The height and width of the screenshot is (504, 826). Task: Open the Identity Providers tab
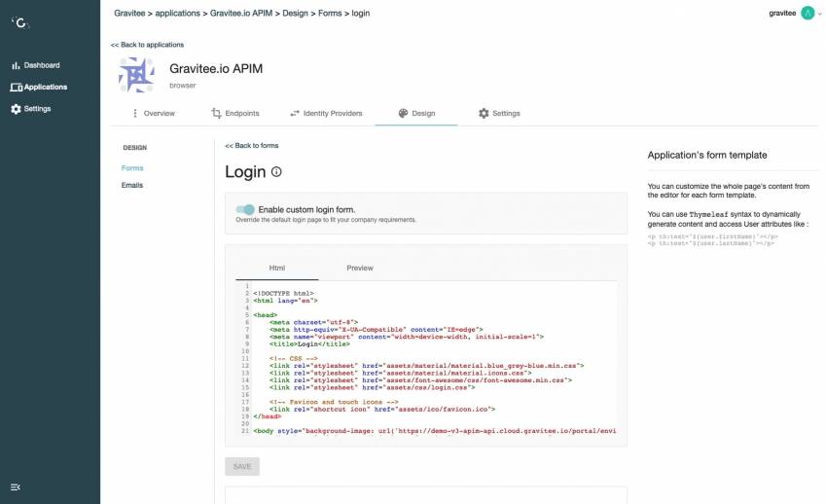pos(326,114)
